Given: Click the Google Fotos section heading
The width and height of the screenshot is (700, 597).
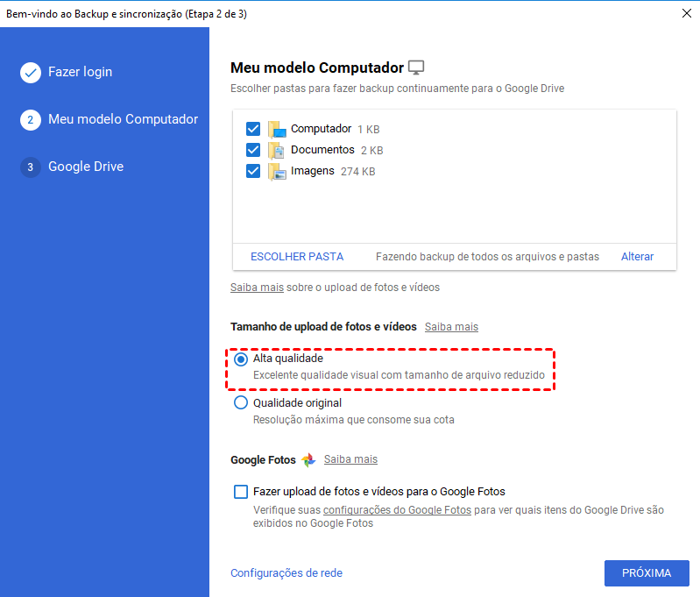Looking at the screenshot, I should [263, 460].
